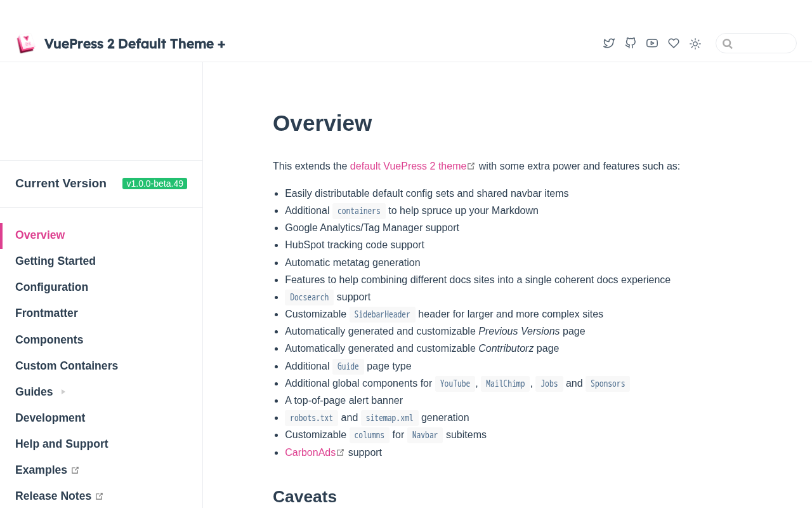Image resolution: width=812 pixels, height=508 pixels.
Task: Click the external link icon beside Release Notes
Action: click(100, 497)
